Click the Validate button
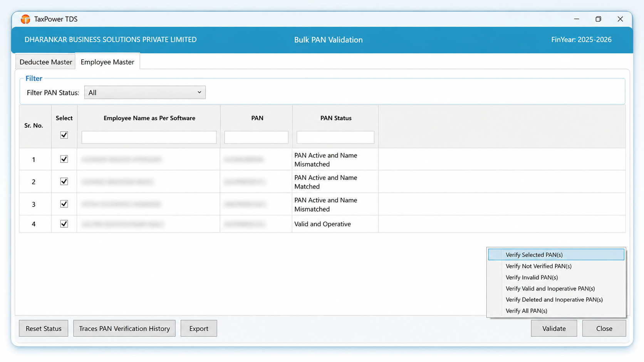This screenshot has width=644, height=362. tap(554, 329)
